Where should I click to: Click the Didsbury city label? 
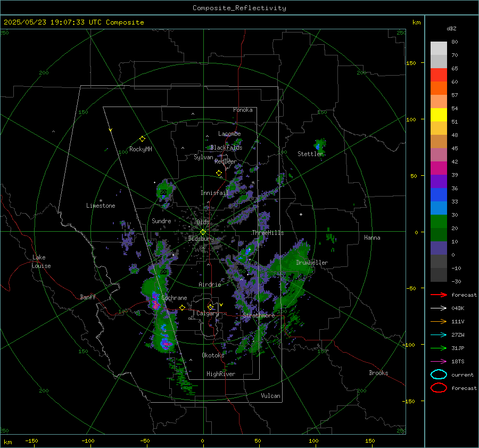(201, 239)
